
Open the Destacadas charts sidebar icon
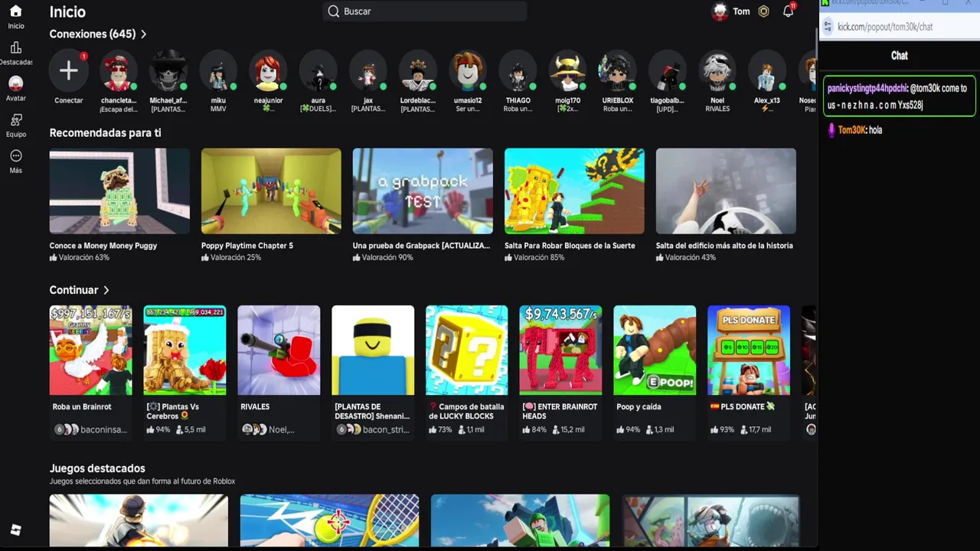pyautogui.click(x=15, y=47)
